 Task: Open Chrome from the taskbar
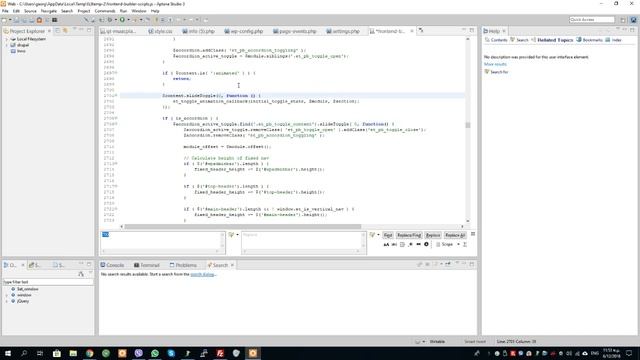[x=89, y=353]
